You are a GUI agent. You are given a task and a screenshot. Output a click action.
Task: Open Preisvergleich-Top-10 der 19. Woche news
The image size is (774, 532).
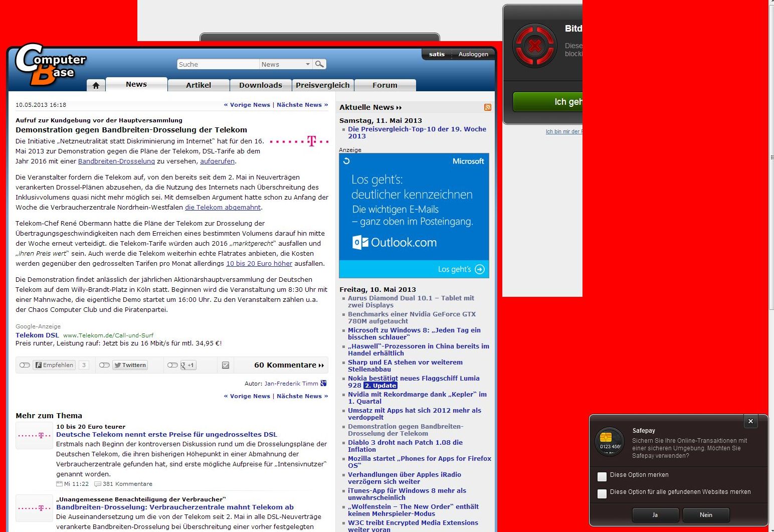tap(417, 132)
